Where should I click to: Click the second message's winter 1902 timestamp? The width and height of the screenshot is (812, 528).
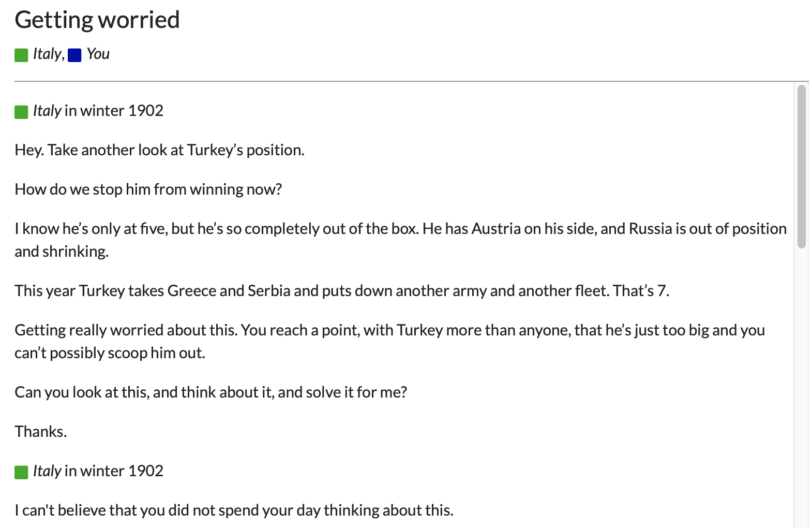pos(114,471)
